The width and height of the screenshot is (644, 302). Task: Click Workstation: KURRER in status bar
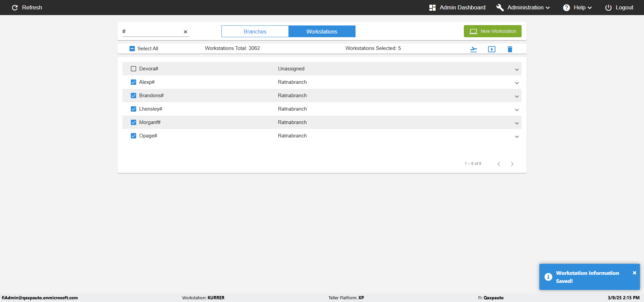203,298
